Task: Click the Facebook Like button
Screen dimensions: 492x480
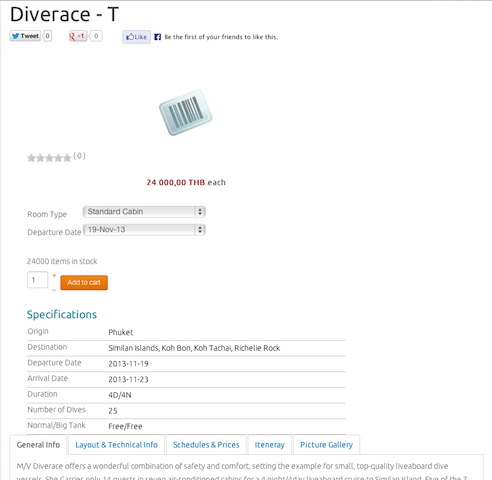Action: [x=137, y=37]
